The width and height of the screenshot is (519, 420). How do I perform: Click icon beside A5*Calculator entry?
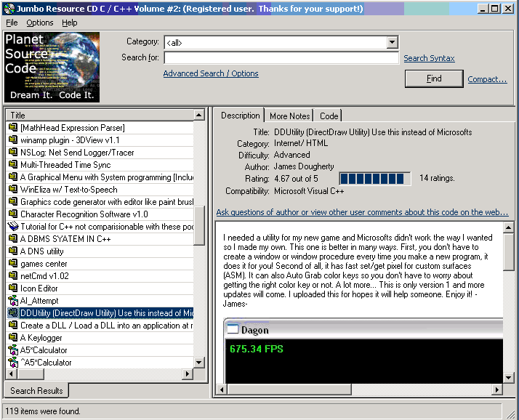pyautogui.click(x=13, y=350)
